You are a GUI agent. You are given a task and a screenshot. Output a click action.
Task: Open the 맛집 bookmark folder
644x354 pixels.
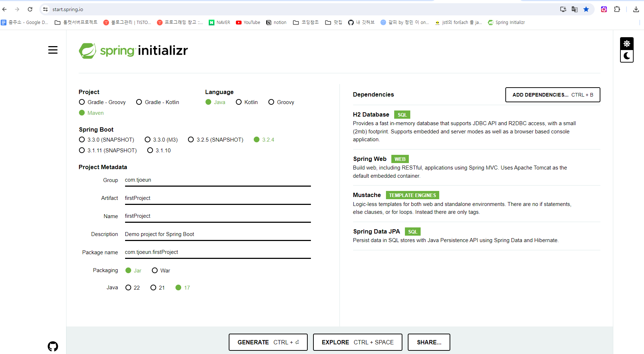tap(334, 23)
